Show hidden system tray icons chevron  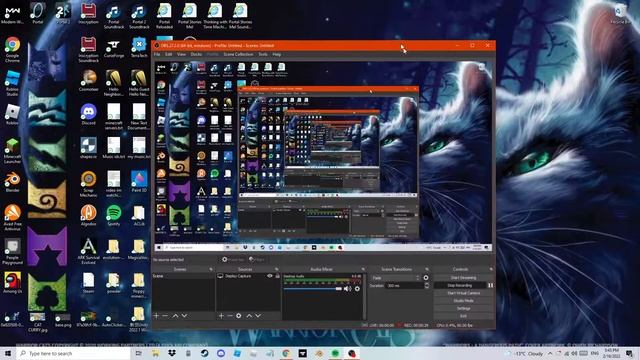550,353
